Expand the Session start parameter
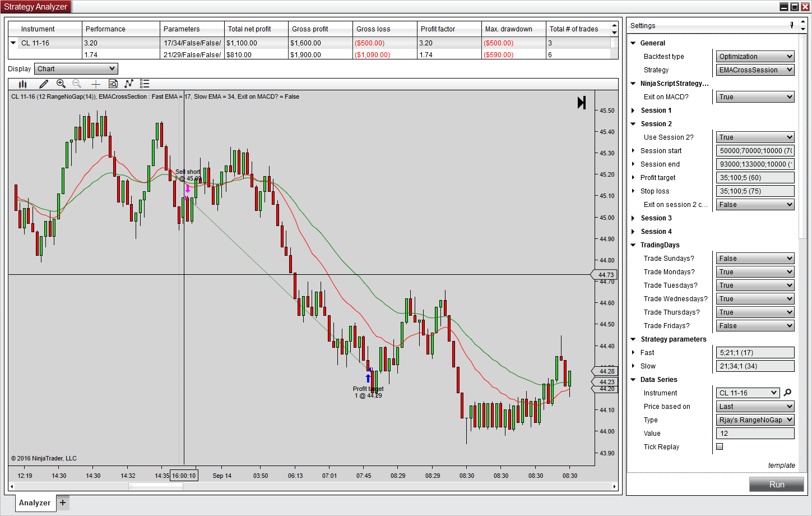The image size is (812, 516). click(633, 151)
